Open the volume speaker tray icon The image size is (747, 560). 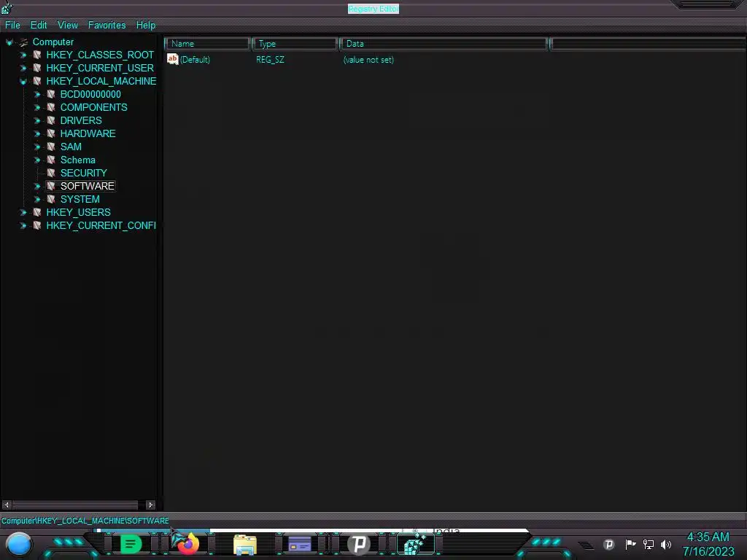click(x=666, y=544)
